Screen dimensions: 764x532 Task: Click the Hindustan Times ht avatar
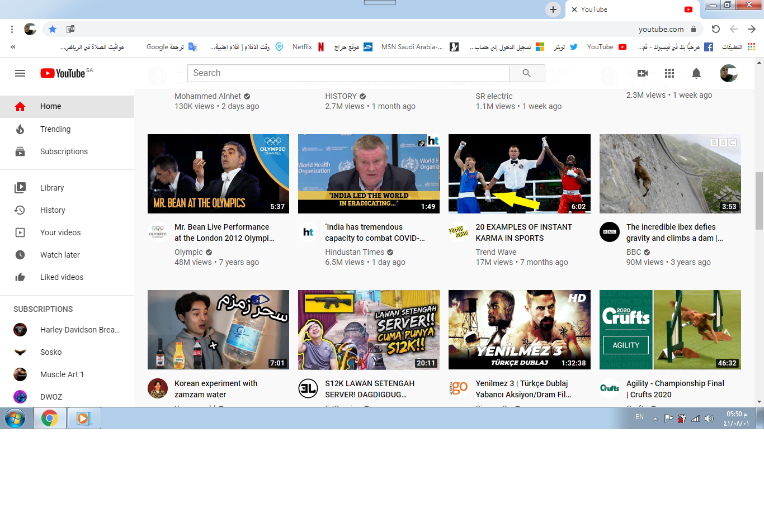(x=308, y=232)
